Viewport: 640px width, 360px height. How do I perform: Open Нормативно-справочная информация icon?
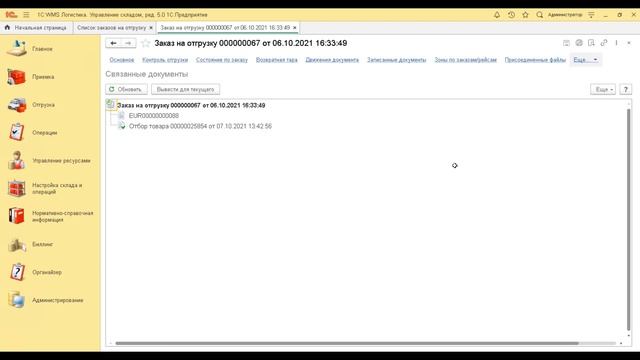(x=17, y=216)
